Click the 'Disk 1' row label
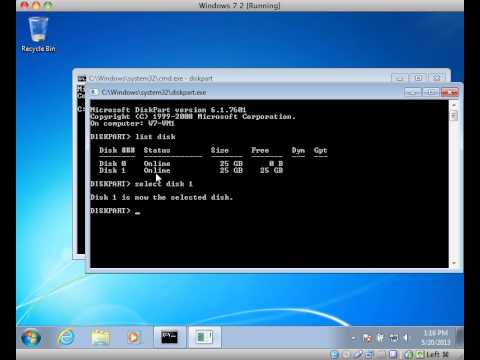The height and width of the screenshot is (360, 480). click(112, 170)
